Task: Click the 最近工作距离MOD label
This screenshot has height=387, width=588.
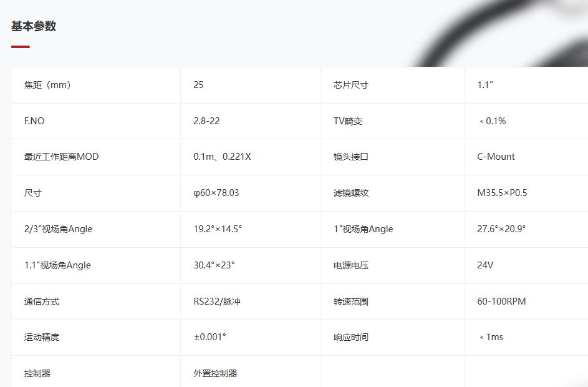Action: click(61, 157)
